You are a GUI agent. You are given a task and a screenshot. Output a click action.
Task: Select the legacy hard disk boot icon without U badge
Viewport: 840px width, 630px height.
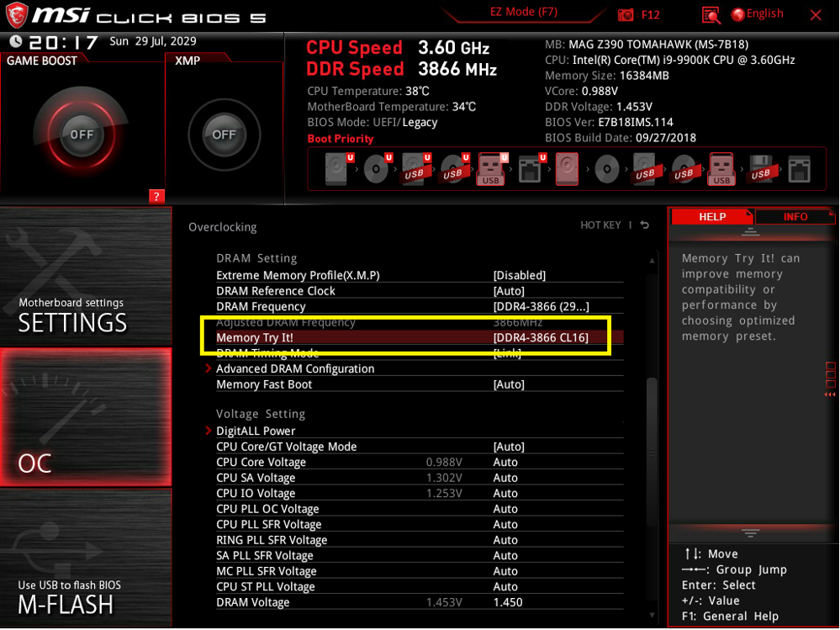click(x=567, y=169)
